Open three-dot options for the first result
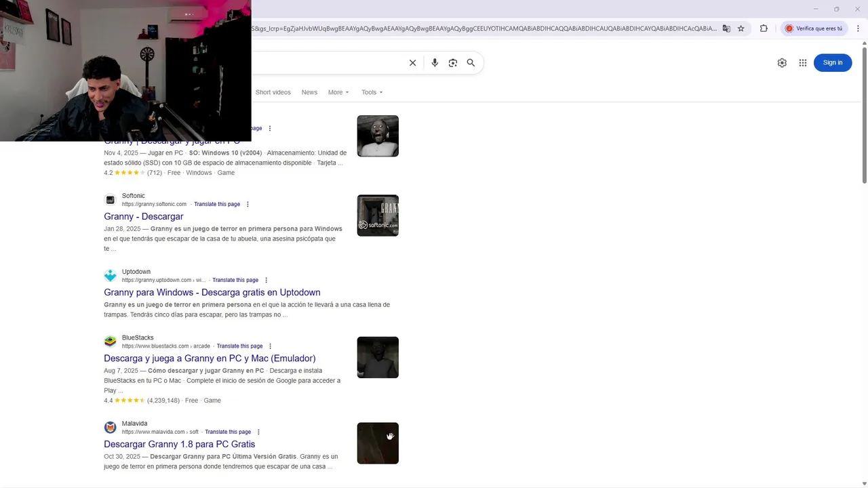The height and width of the screenshot is (488, 868). (x=270, y=128)
